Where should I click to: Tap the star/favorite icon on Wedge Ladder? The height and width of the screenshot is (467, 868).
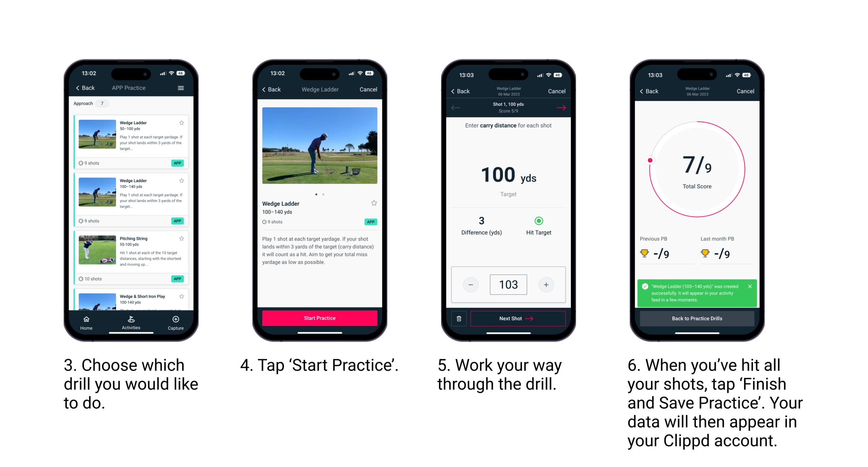183,122
